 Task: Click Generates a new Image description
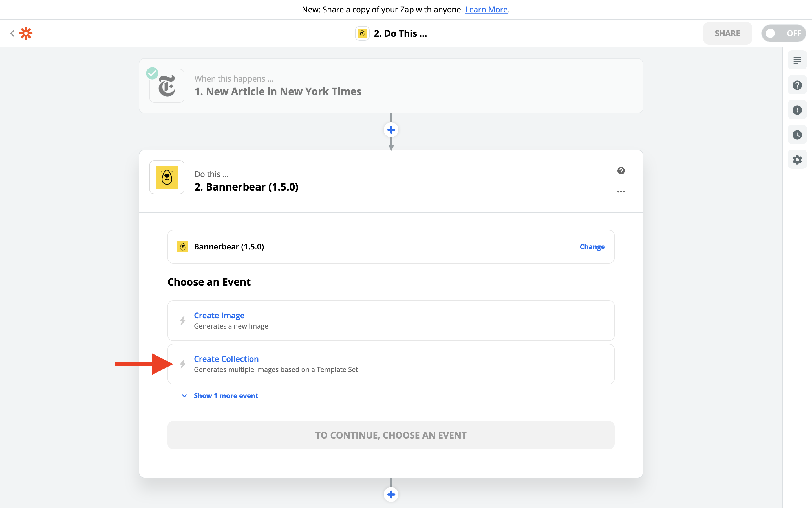click(231, 326)
